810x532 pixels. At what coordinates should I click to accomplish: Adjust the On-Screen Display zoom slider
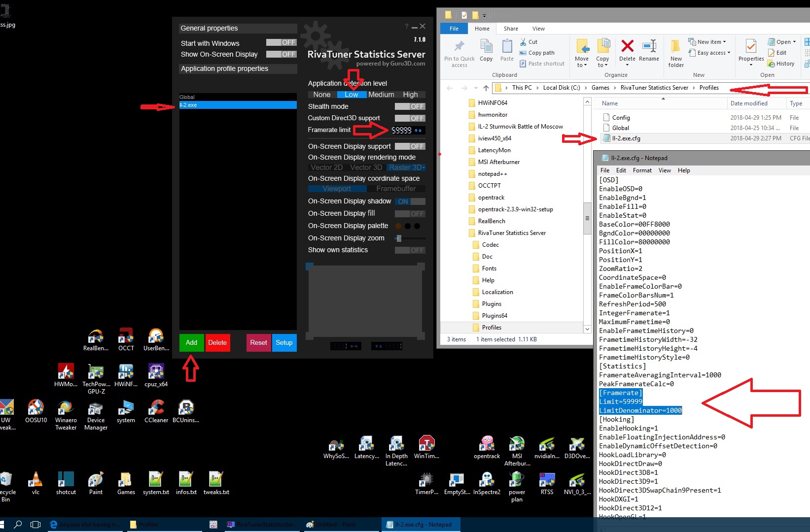(x=399, y=238)
